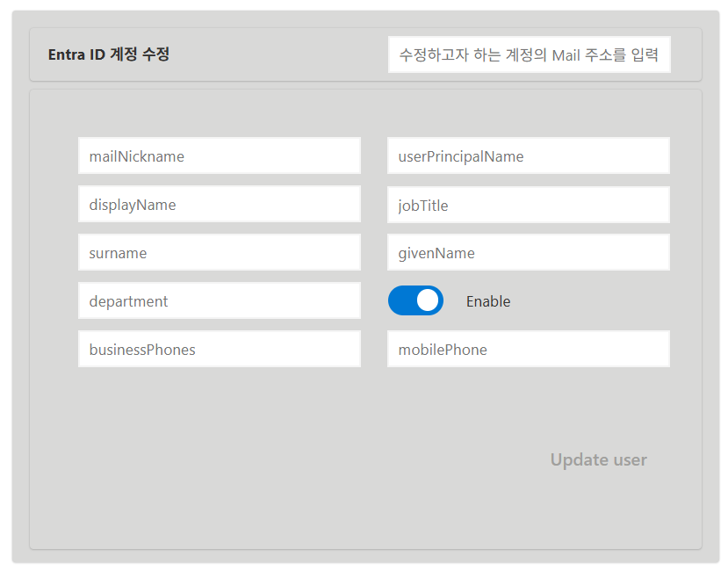Click the Update user button
This screenshot has height=571, width=728.
[598, 459]
